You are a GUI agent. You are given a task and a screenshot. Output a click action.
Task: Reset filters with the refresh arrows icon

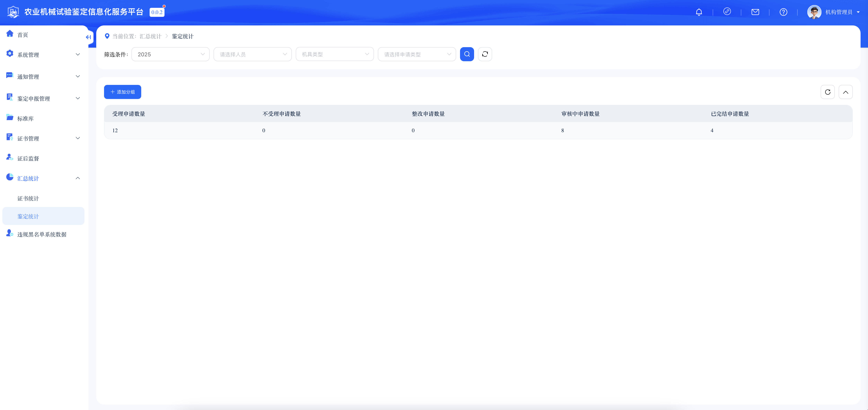click(x=485, y=54)
